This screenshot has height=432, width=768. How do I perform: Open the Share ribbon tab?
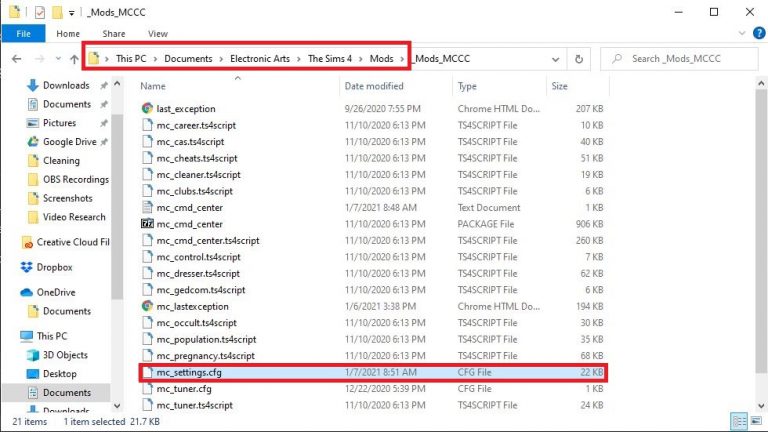pyautogui.click(x=114, y=33)
